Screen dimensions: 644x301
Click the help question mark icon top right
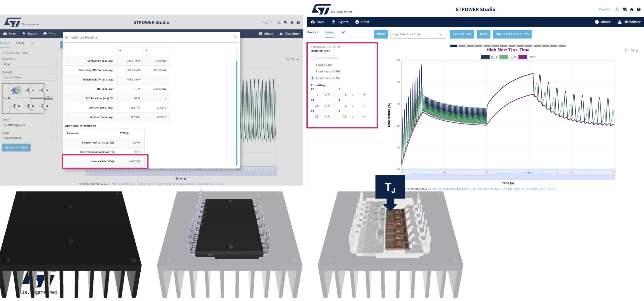(638, 9)
